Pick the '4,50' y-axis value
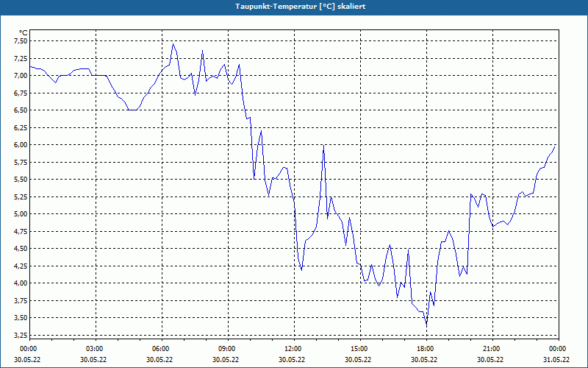This screenshot has width=588, height=368. click(x=20, y=249)
